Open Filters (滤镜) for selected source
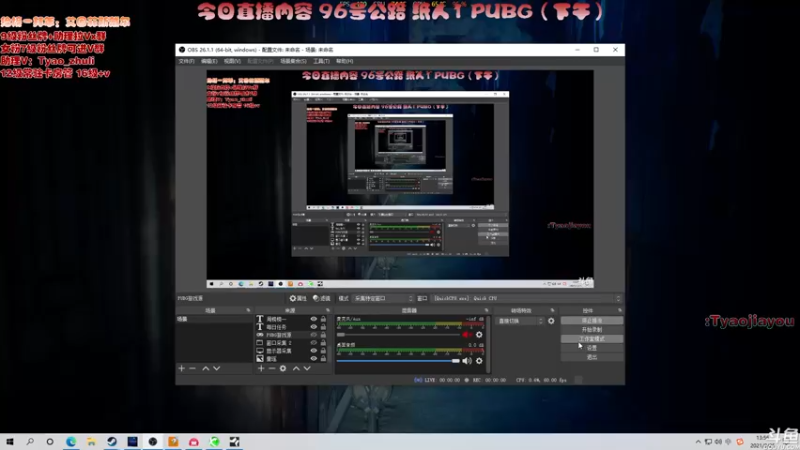The width and height of the screenshot is (800, 450). pyautogui.click(x=321, y=298)
